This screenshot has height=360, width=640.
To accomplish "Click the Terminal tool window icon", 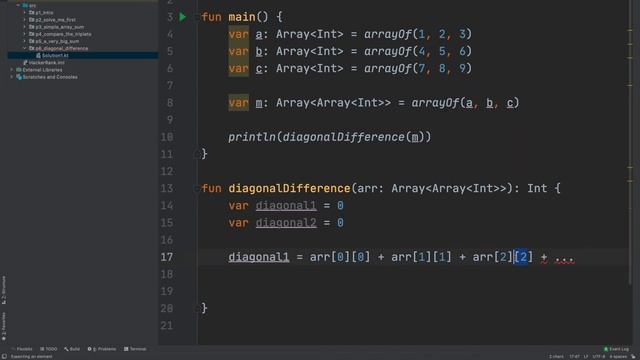I will pos(126,349).
